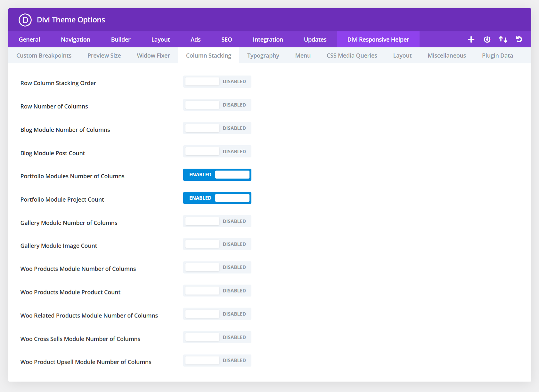Enable Gallery Module Image Count
The width and height of the screenshot is (539, 392).
pos(217,244)
